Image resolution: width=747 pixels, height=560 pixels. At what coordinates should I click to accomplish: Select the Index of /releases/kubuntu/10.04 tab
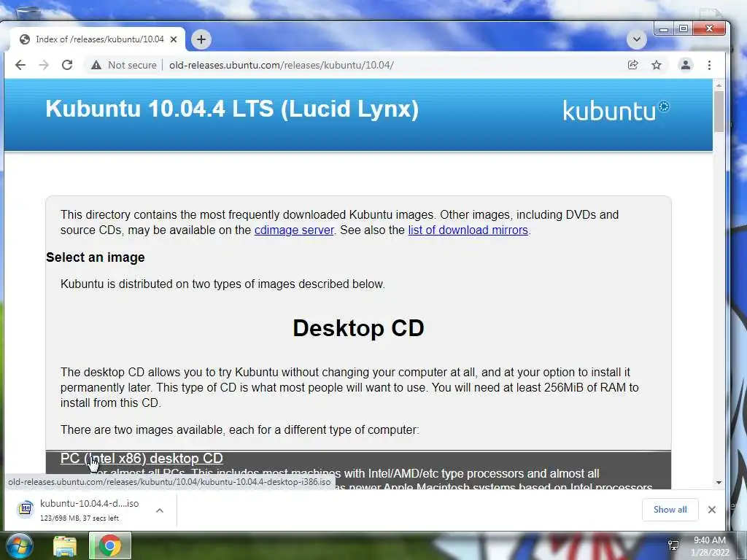(98, 39)
